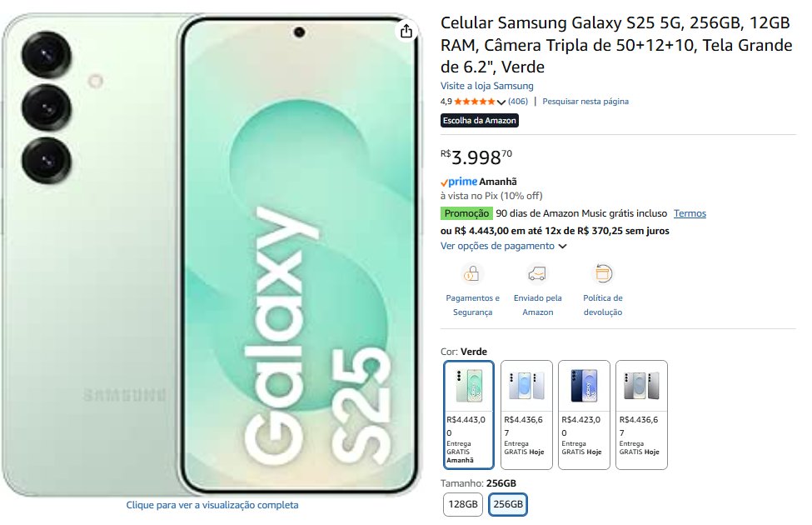Click the Pagamentos e Segurança lock icon
This screenshot has height=525, width=812.
click(472, 273)
